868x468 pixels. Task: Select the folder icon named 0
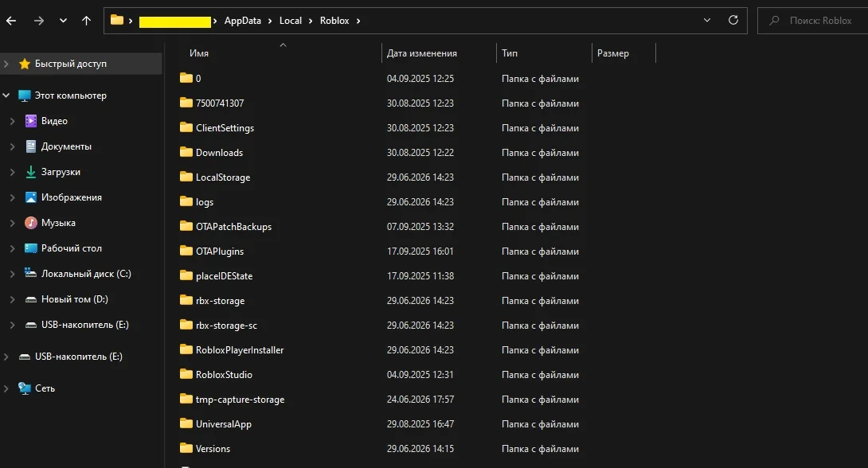click(186, 78)
